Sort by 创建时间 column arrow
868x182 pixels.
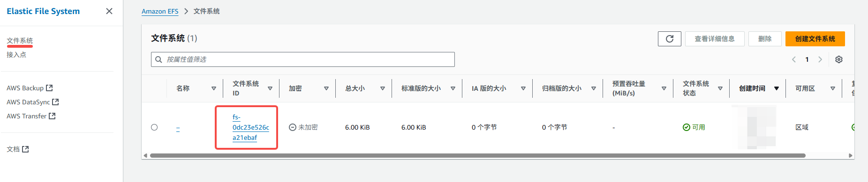777,88
